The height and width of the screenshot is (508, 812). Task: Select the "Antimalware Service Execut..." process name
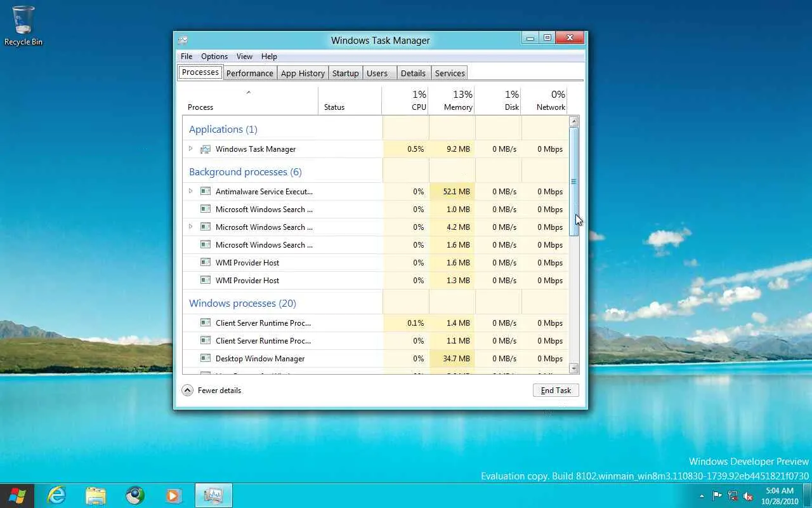click(264, 191)
